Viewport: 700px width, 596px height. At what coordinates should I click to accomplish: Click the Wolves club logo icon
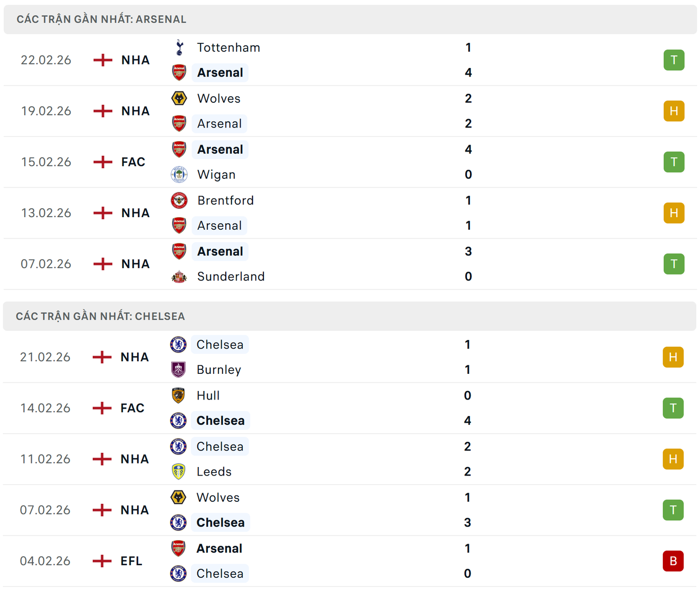(179, 98)
